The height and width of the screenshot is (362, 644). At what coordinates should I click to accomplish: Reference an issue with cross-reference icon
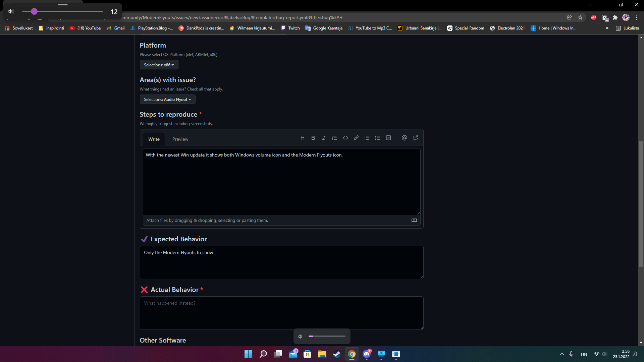(x=415, y=138)
